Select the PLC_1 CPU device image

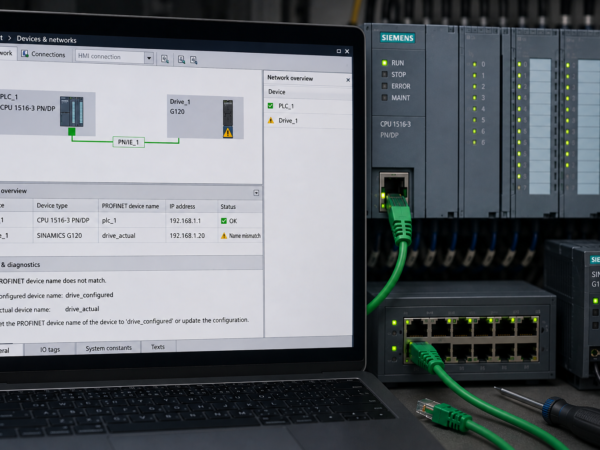click(72, 111)
